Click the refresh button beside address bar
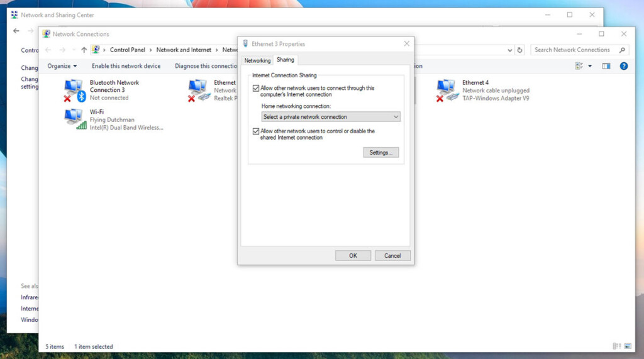Screen dimensions: 644x359 (x=519, y=50)
